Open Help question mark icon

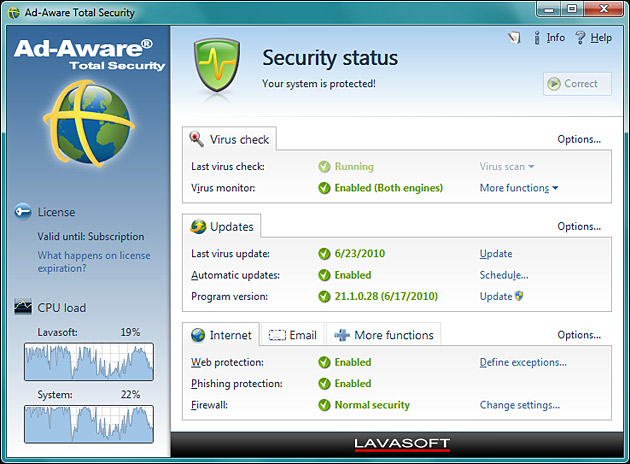coord(580,38)
